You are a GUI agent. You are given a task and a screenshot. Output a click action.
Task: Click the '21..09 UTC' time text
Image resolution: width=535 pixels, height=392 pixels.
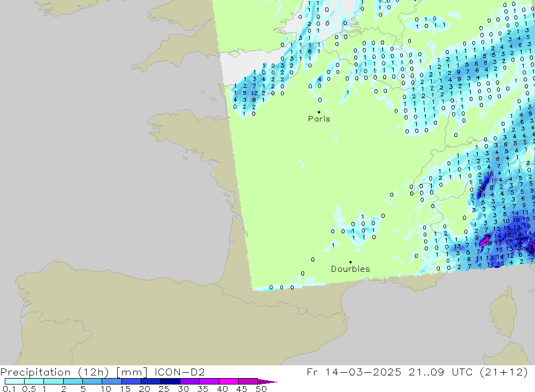coord(440,372)
